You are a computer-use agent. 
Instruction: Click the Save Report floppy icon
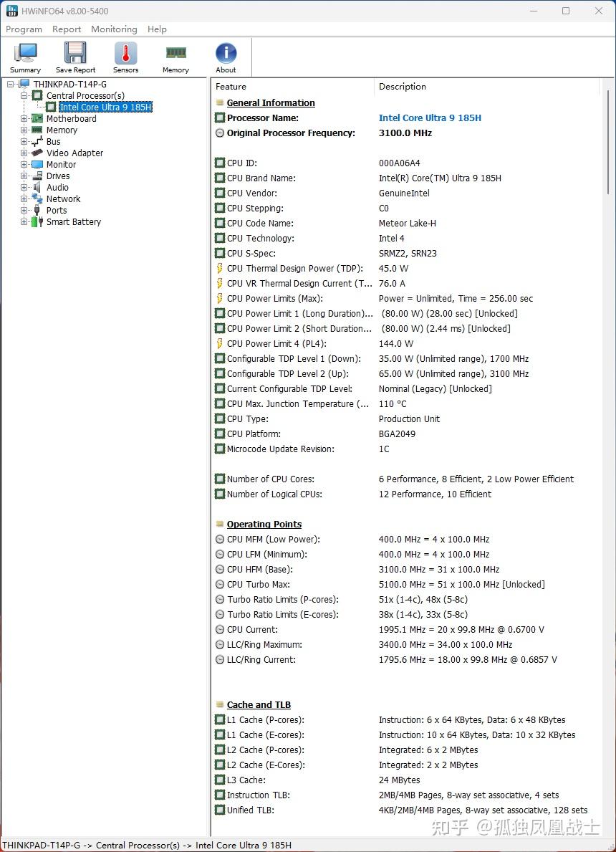pyautogui.click(x=75, y=53)
